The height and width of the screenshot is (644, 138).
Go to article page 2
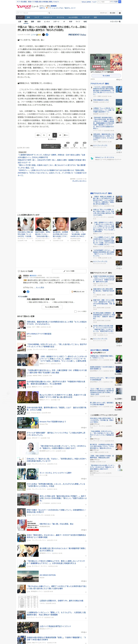pyautogui.click(x=49, y=135)
